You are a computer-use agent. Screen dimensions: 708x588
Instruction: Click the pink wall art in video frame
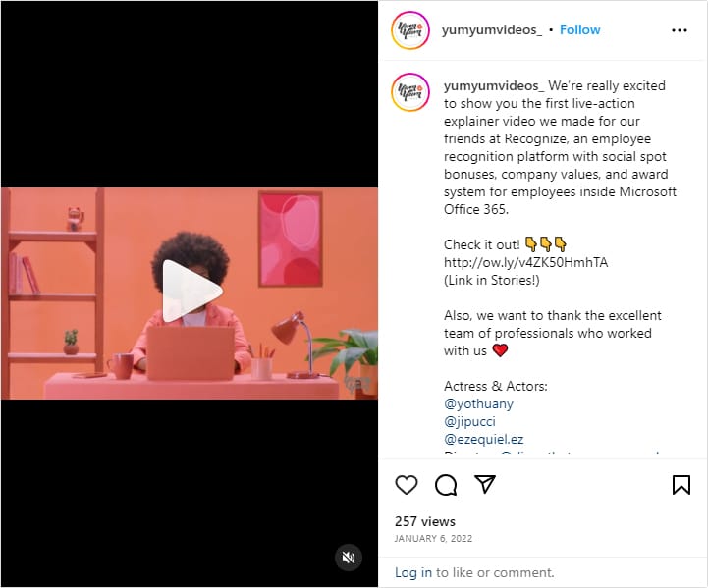pos(291,240)
